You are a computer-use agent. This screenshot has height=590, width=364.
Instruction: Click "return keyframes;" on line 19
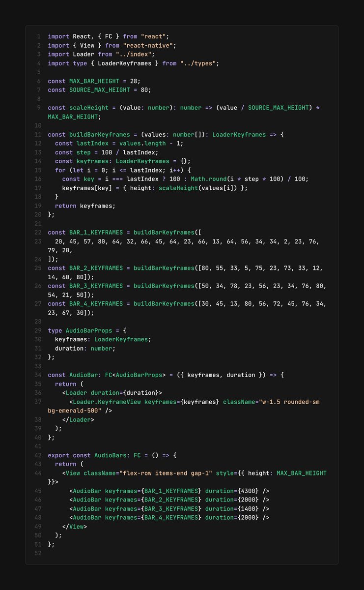pos(85,206)
